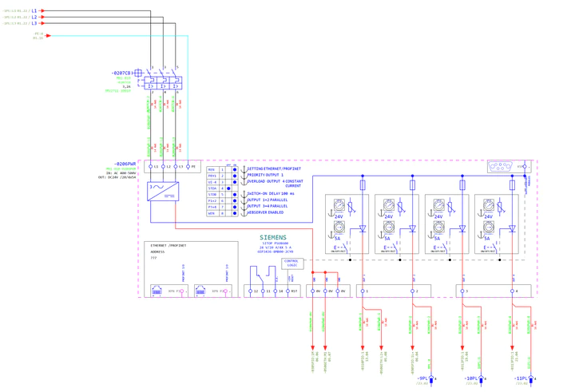Click the L1 incoming line arrow
Image resolution: width=575 pixels, height=392 pixels.
coord(42,11)
